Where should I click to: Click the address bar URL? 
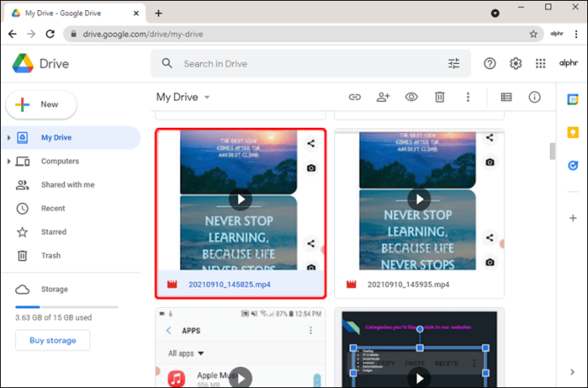[143, 34]
